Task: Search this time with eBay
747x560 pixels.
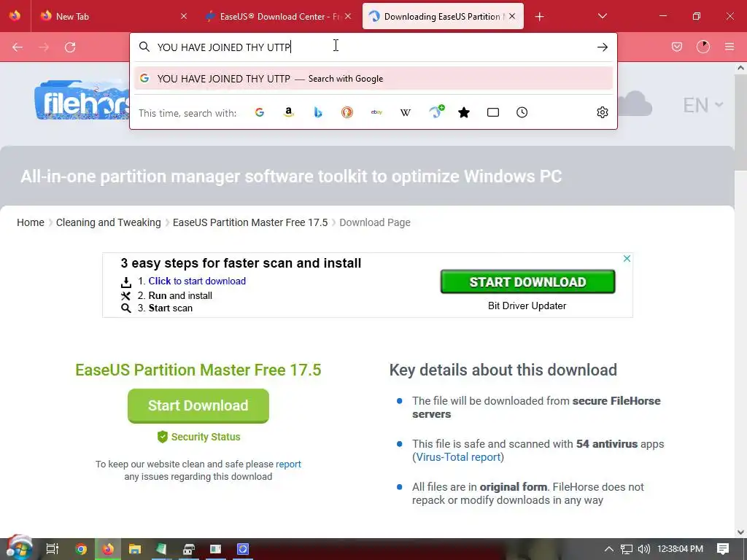Action: pos(376,112)
